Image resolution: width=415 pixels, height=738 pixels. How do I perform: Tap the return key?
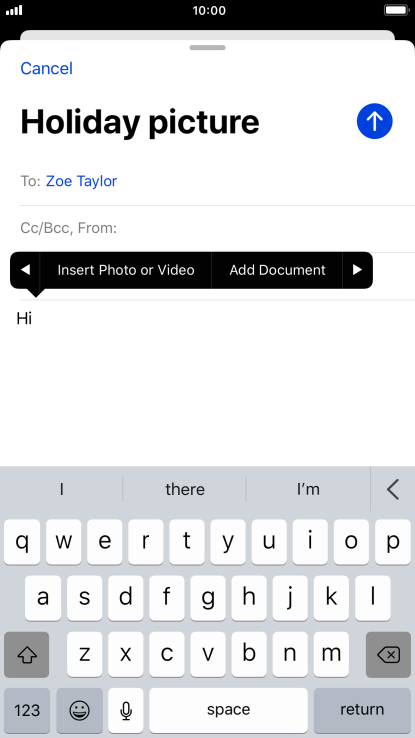pyautogui.click(x=362, y=709)
